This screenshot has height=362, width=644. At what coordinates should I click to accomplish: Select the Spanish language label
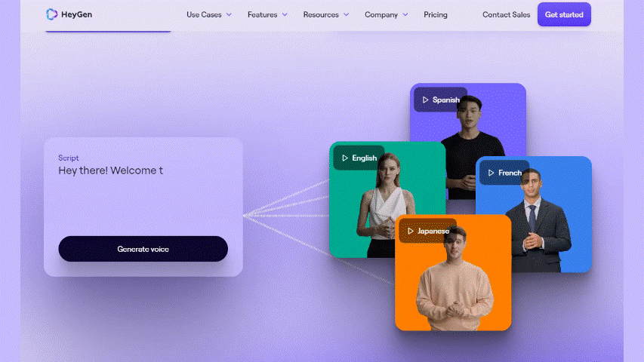pos(446,100)
